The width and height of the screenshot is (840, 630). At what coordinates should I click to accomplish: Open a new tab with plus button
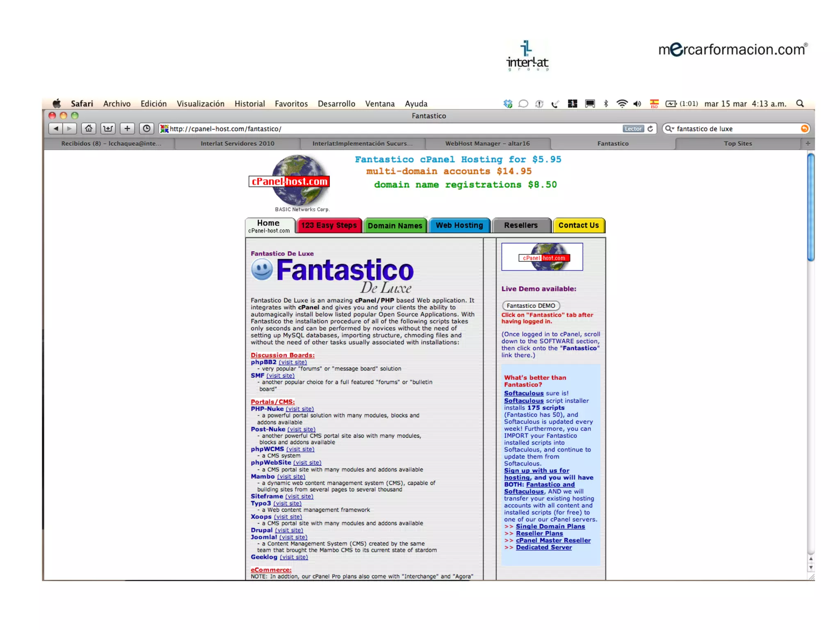click(x=808, y=144)
